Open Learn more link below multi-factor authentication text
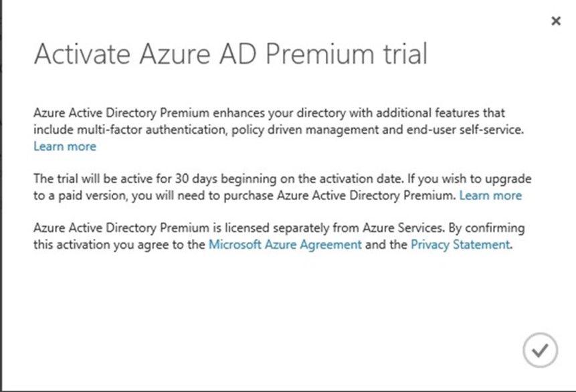 tap(65, 146)
